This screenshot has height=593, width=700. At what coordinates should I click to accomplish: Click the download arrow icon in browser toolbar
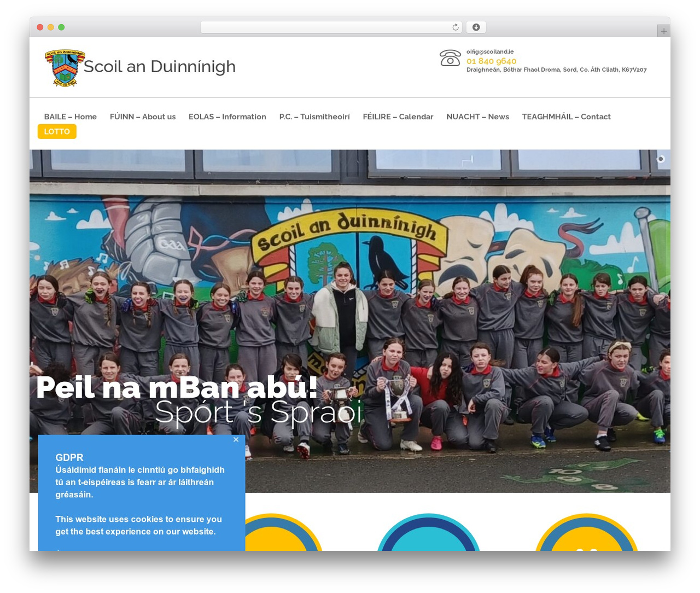[476, 27]
